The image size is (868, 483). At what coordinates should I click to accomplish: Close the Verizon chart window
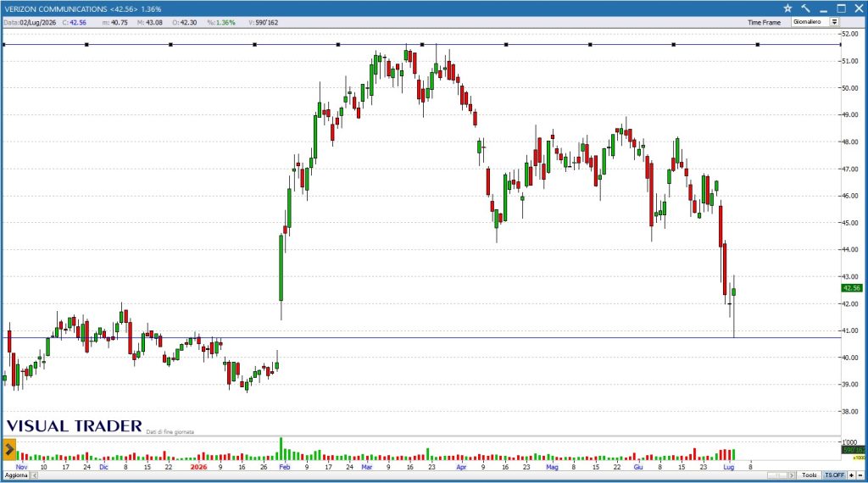[859, 8]
